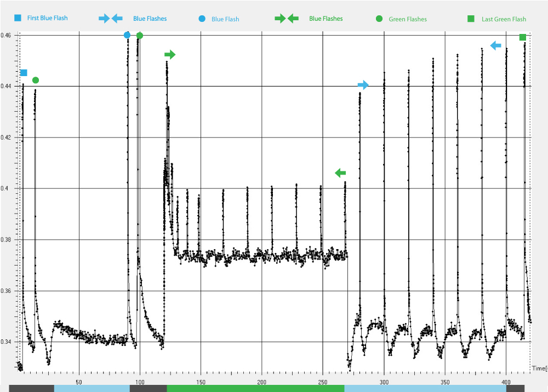
Task: Click the 200 tick label on the time axis
Action: click(x=262, y=381)
